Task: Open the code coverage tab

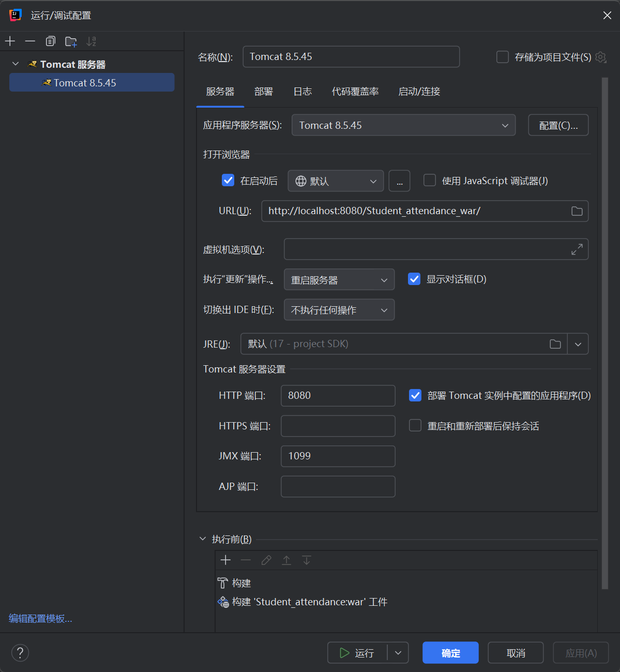Action: click(355, 92)
